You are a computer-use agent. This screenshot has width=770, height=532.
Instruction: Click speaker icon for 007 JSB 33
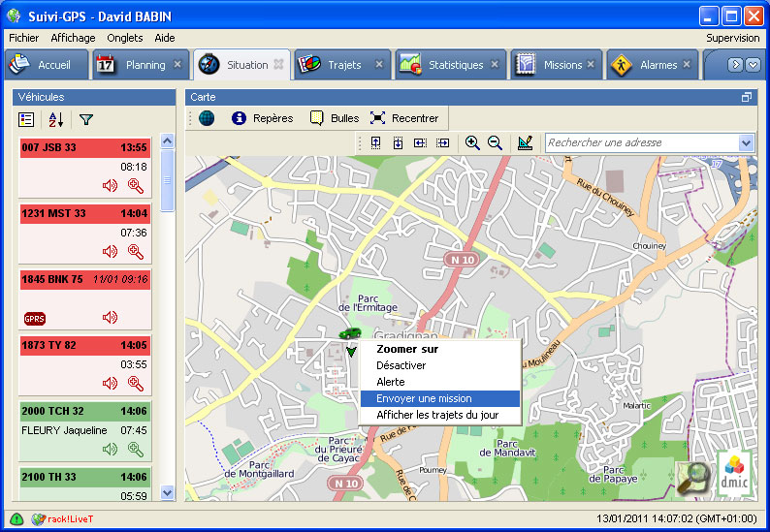110,185
